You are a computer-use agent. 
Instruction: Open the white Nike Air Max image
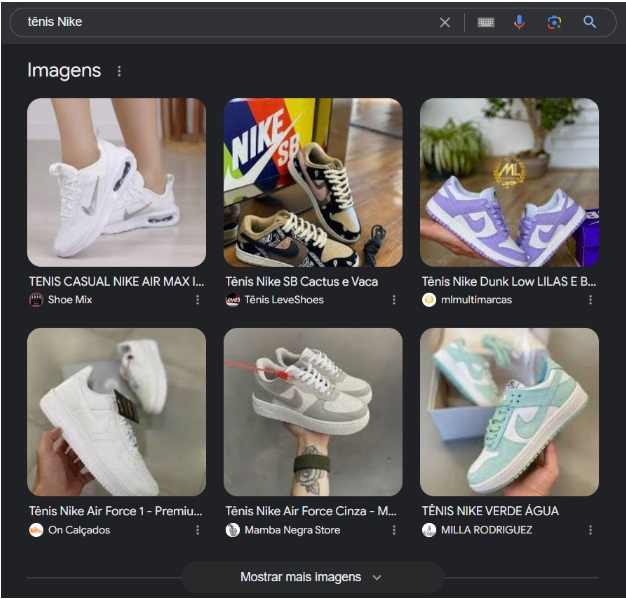point(117,182)
